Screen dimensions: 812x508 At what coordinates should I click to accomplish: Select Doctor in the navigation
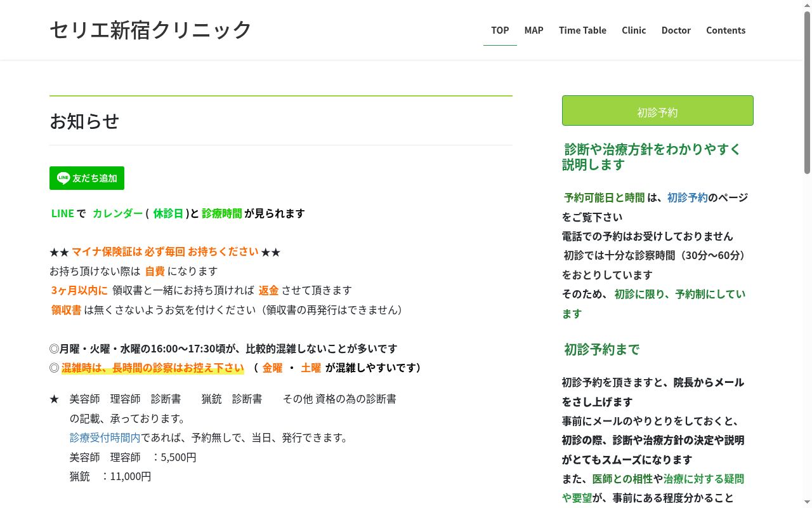[676, 30]
